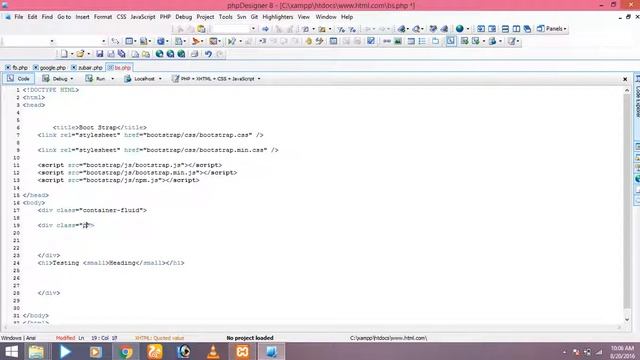This screenshot has width=640, height=360.
Task: Open the Insert menu
Action: [x=82, y=17]
